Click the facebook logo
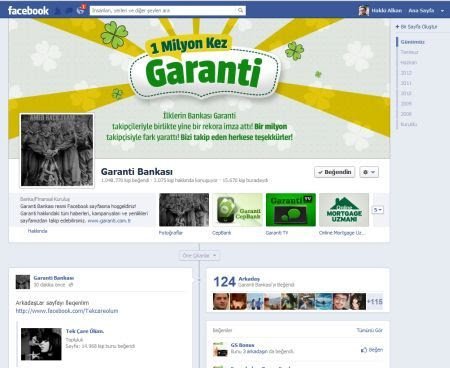 (28, 11)
